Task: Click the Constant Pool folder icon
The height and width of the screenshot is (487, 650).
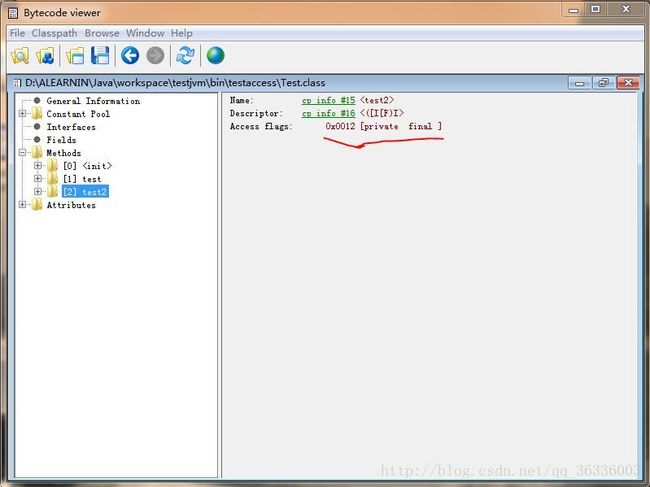Action: pos(37,114)
